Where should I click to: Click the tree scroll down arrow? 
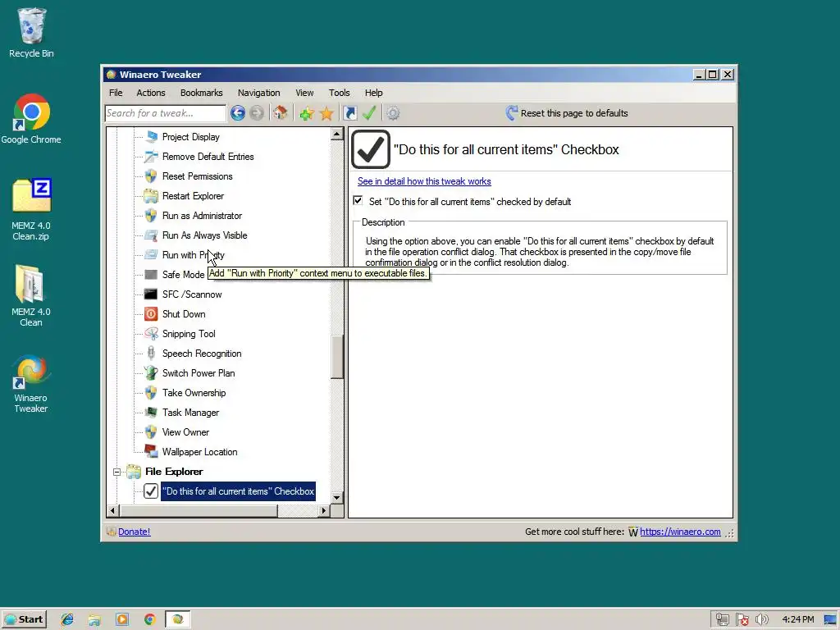click(x=337, y=498)
